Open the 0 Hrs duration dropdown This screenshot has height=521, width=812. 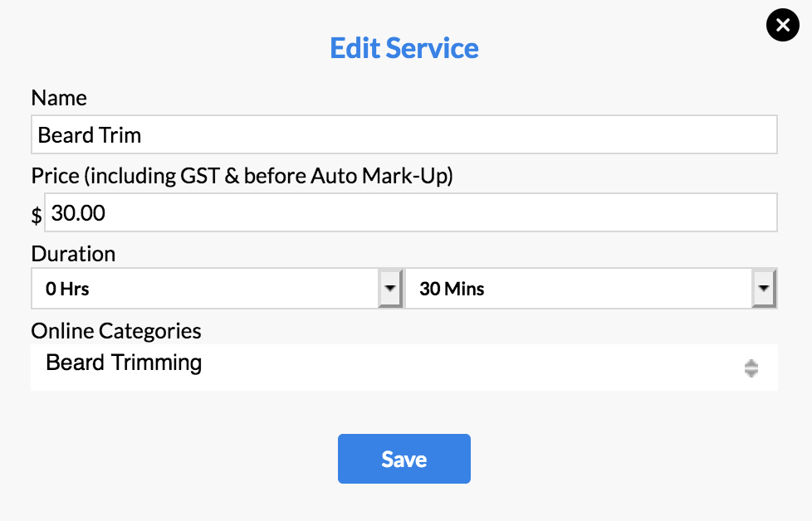(x=217, y=288)
